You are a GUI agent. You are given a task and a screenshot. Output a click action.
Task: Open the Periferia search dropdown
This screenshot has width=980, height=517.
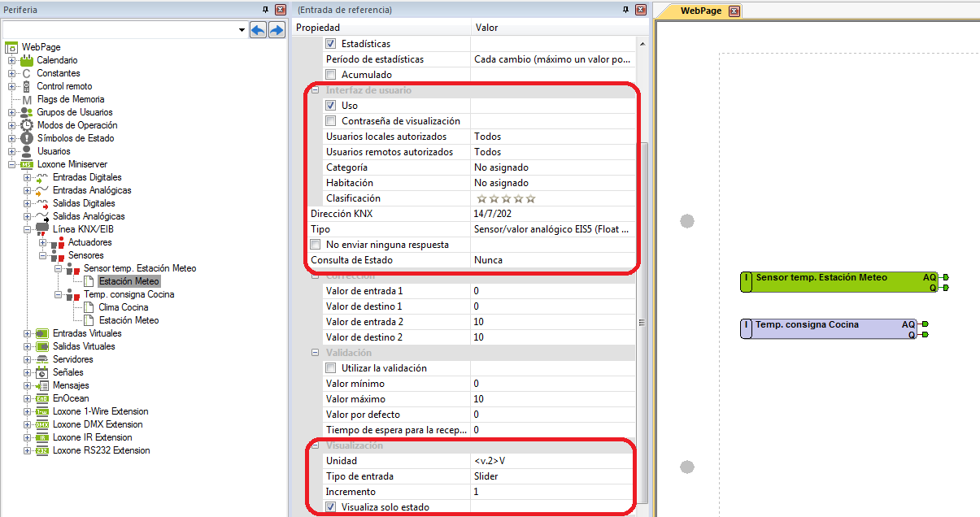pyautogui.click(x=242, y=30)
